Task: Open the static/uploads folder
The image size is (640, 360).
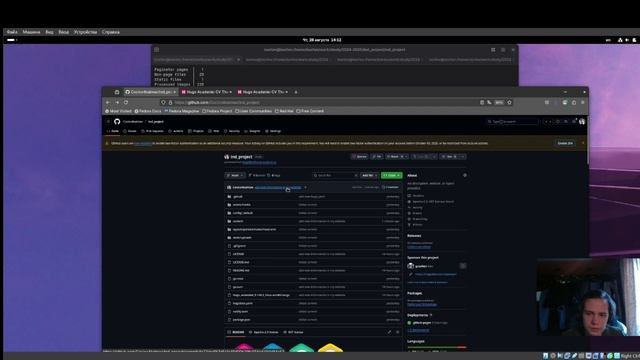Action: click(242, 238)
